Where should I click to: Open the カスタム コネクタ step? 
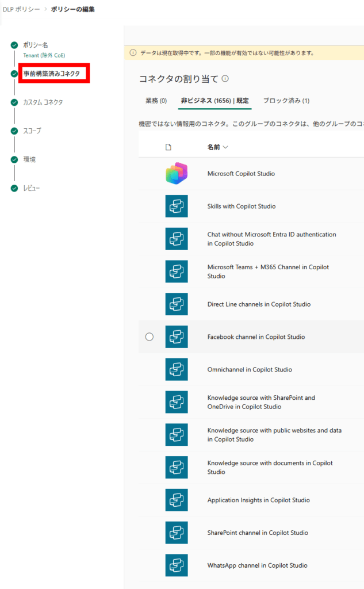[x=43, y=102]
